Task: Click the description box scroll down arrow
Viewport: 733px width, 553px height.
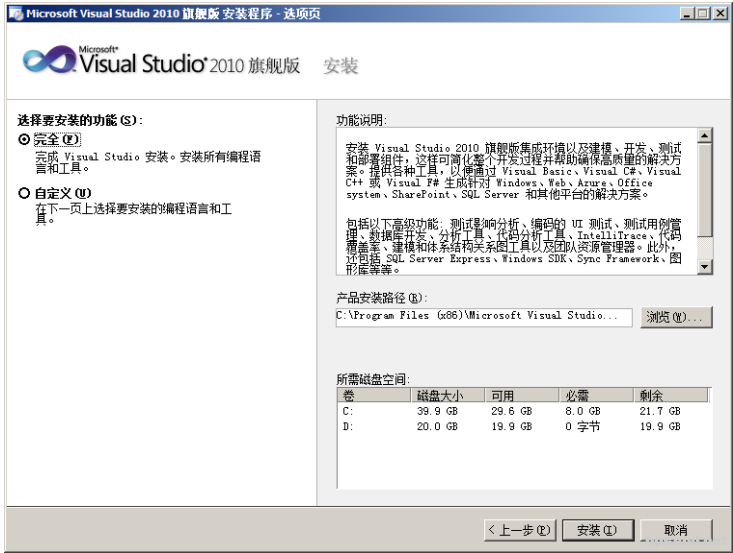Action: click(704, 266)
